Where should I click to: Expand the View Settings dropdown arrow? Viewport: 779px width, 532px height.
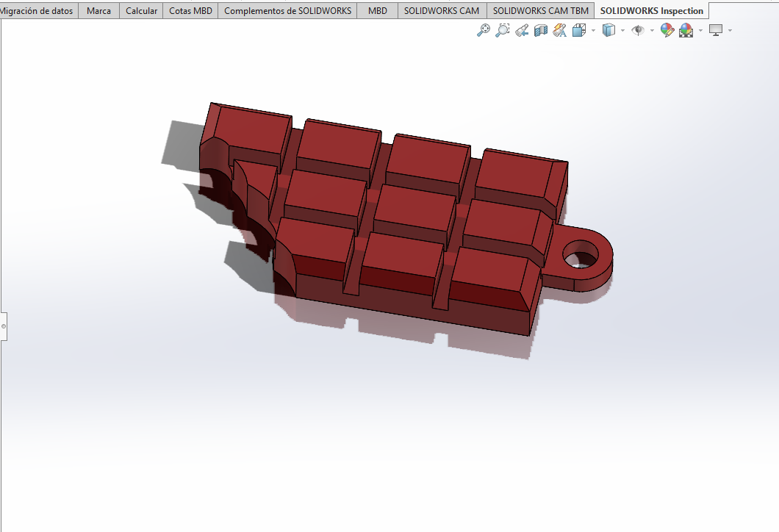tap(730, 31)
